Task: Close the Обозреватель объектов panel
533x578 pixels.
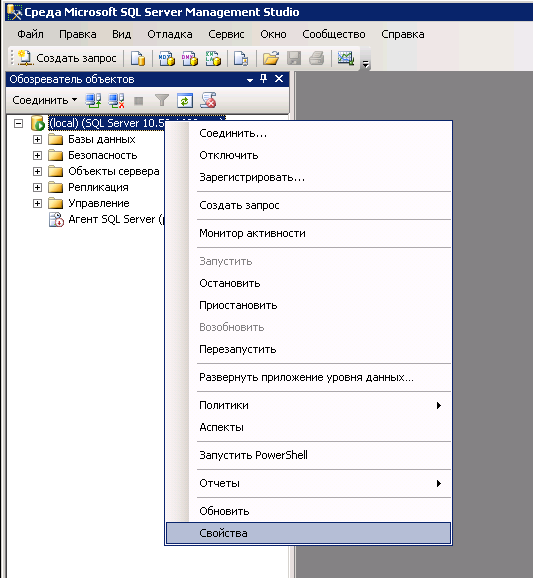Action: click(x=279, y=79)
